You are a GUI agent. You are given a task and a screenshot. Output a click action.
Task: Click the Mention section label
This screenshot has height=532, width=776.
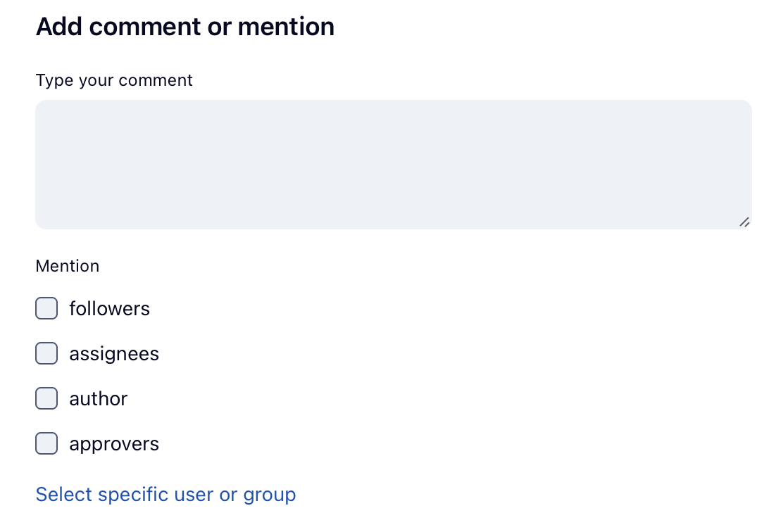coord(68,266)
